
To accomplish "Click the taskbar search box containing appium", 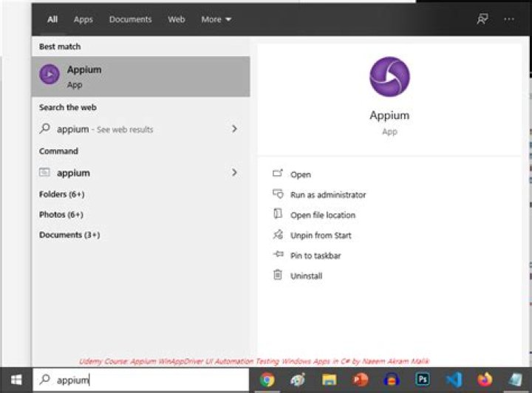I will (141, 380).
